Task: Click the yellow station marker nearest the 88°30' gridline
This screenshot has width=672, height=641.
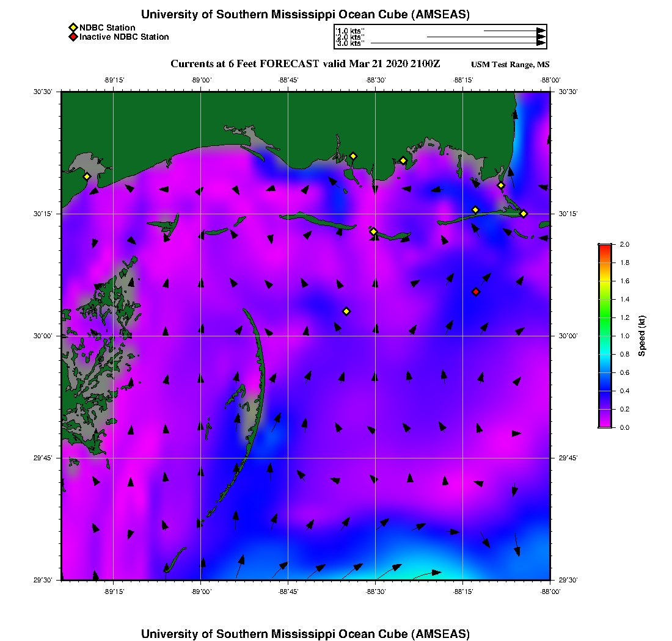Action: pos(374,231)
